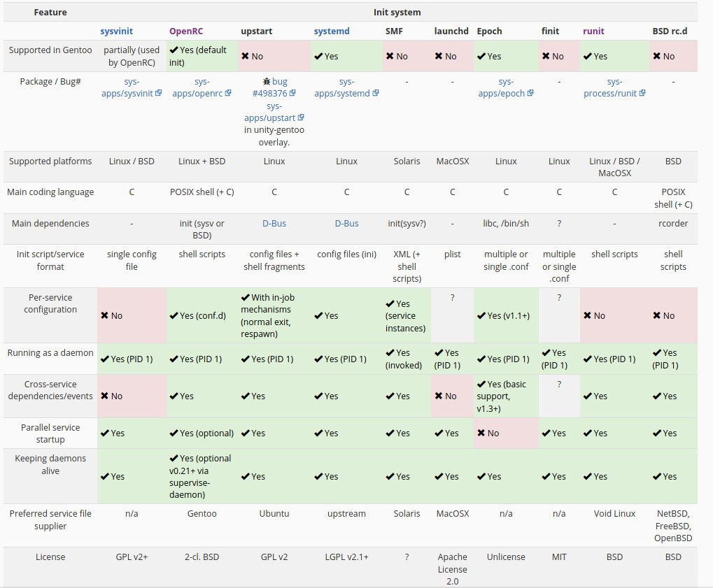713x588 pixels.
Task: Click external-link icon after bug #498376
Action: (x=292, y=93)
